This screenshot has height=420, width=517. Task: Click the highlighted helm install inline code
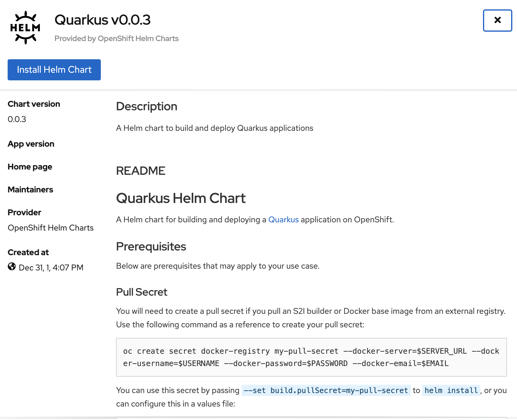(x=451, y=390)
